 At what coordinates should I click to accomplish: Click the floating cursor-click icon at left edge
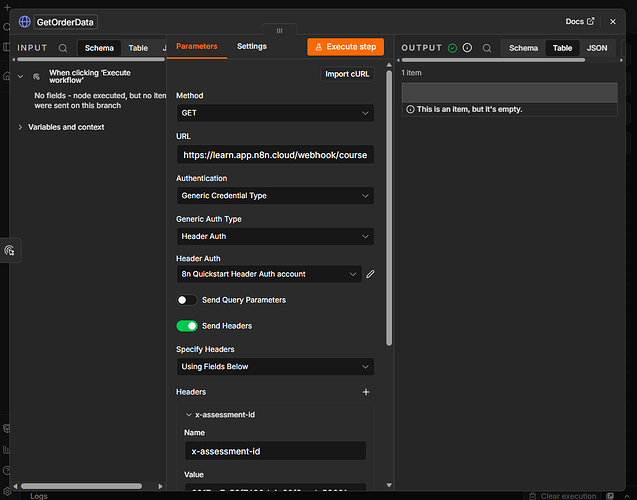9,250
